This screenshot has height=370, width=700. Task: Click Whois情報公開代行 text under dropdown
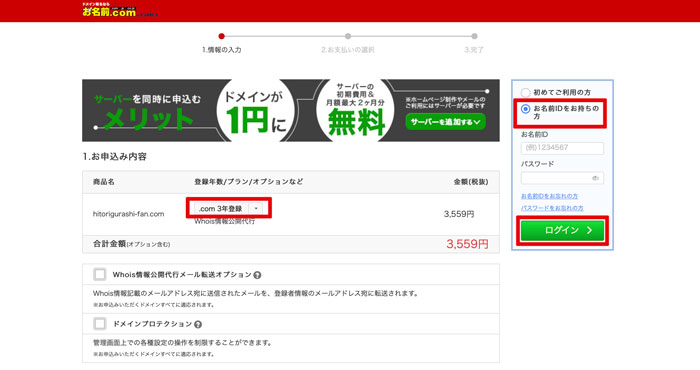tap(224, 221)
